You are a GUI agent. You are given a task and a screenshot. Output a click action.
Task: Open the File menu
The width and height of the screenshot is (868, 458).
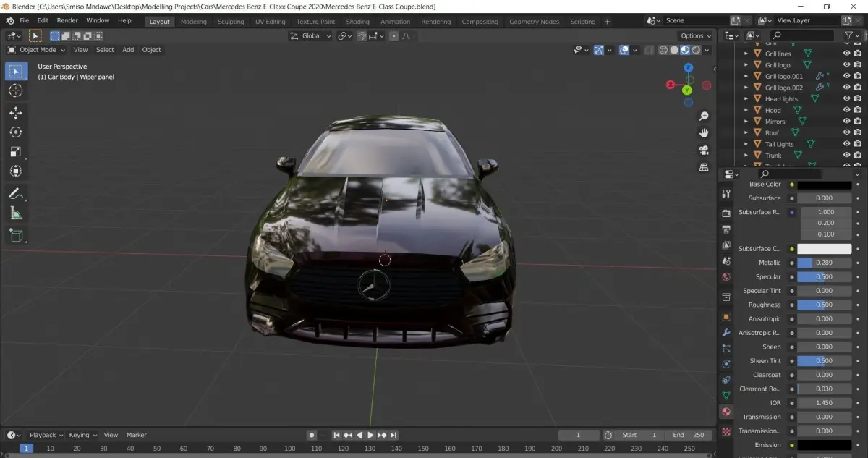(x=25, y=21)
